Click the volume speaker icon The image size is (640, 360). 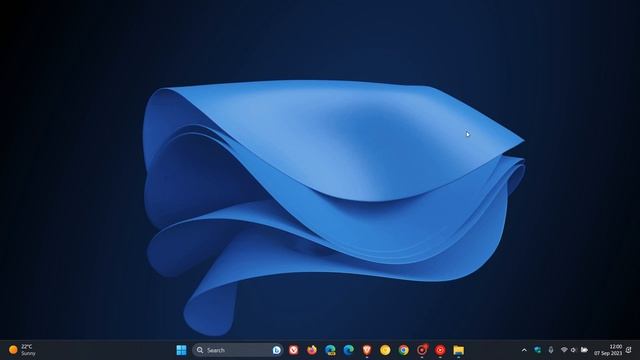(573, 350)
